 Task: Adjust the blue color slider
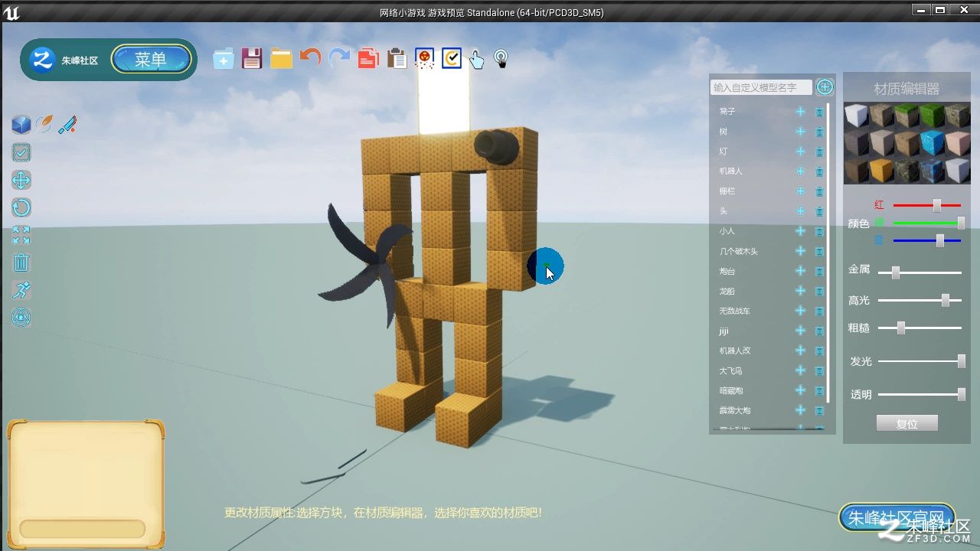[927, 240]
